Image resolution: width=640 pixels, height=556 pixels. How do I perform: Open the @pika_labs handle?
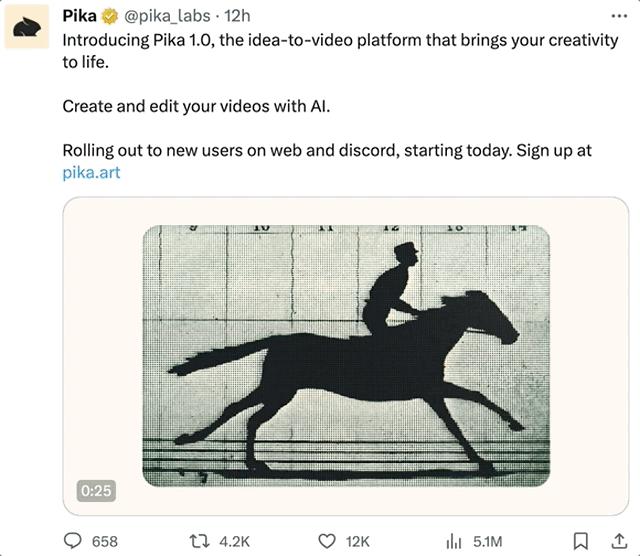(167, 16)
